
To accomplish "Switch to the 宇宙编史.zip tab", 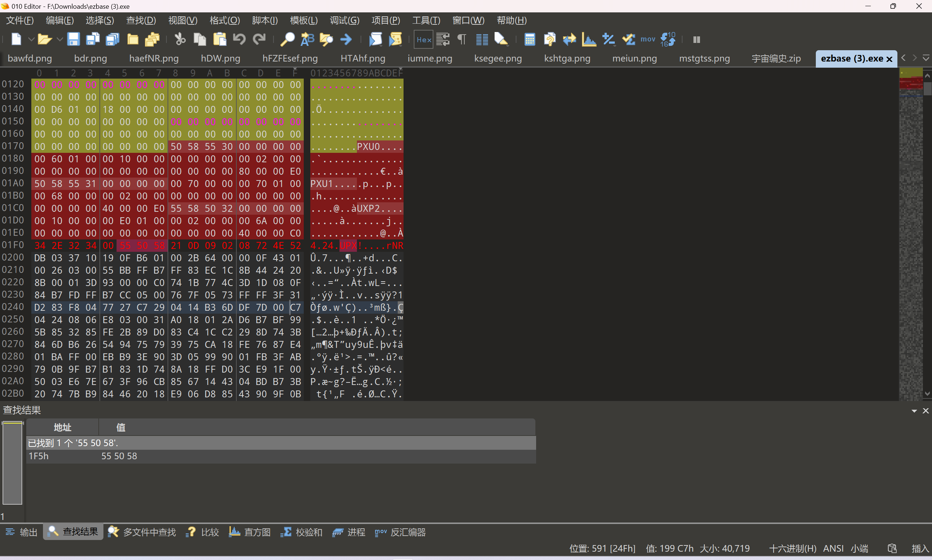I will (x=776, y=59).
